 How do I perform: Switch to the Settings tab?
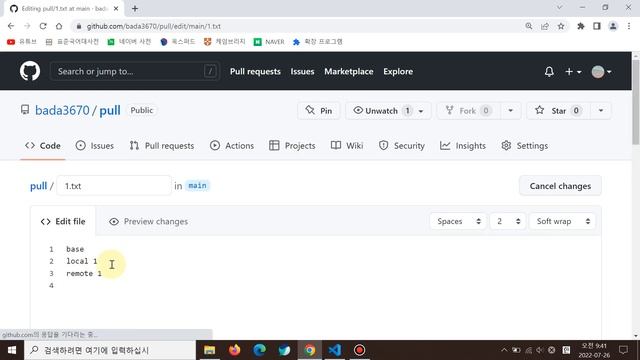point(524,146)
